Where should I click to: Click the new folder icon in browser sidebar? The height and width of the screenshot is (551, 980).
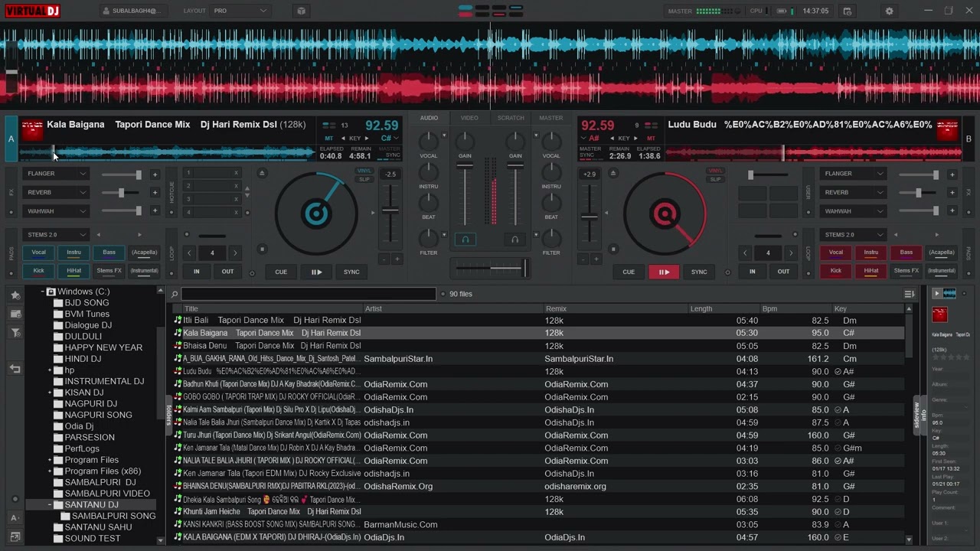click(x=15, y=314)
